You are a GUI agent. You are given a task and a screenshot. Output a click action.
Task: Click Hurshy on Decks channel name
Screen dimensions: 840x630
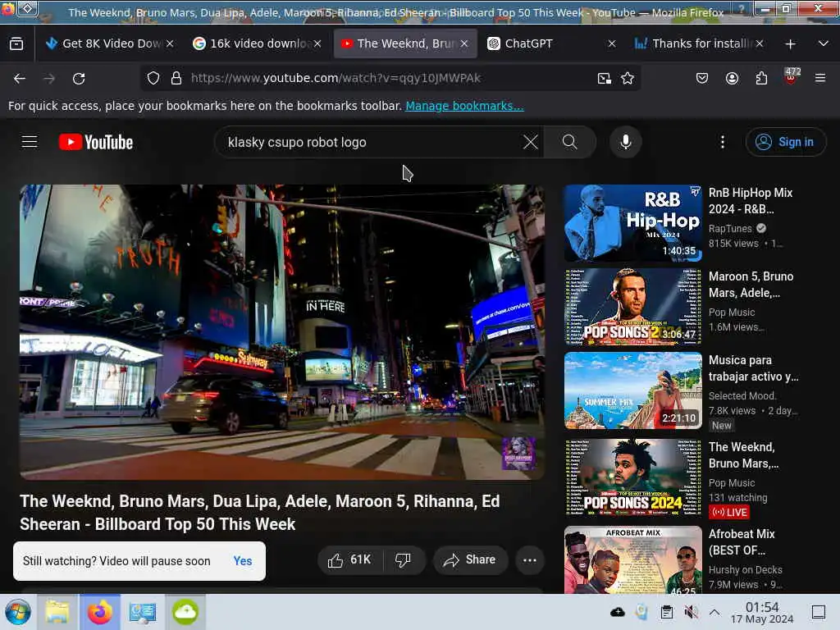point(745,569)
